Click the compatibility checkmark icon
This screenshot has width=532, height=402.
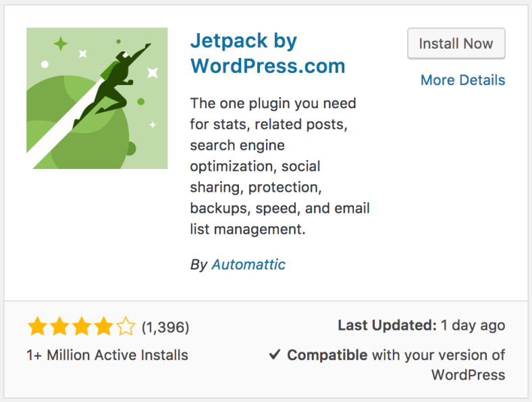point(275,355)
